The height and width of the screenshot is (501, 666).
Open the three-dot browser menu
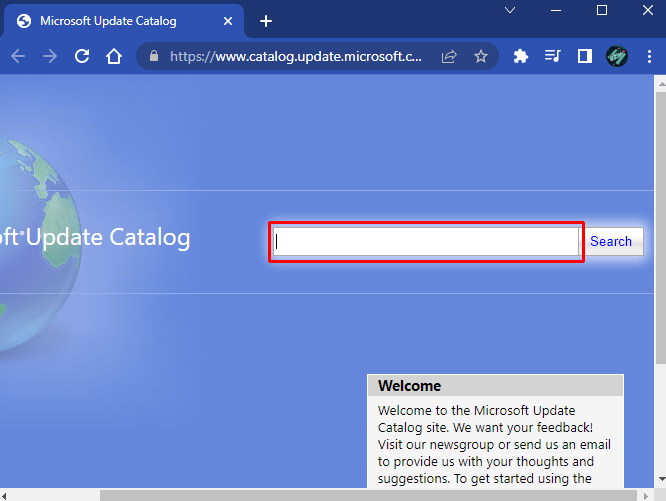click(649, 56)
